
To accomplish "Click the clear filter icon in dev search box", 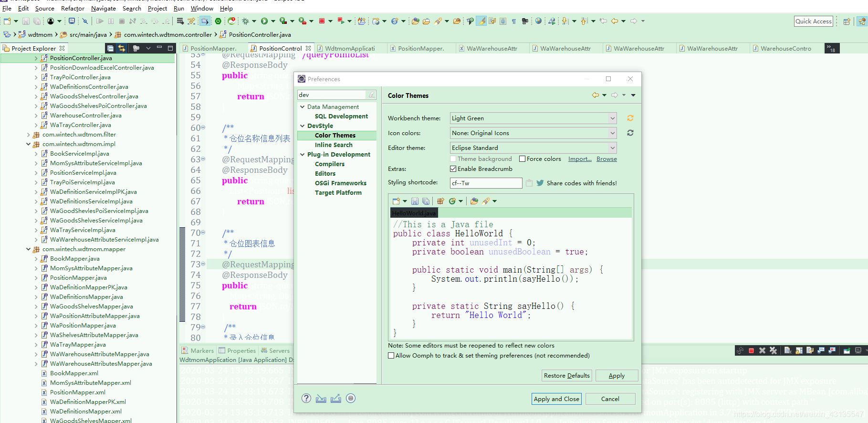I will tap(371, 95).
